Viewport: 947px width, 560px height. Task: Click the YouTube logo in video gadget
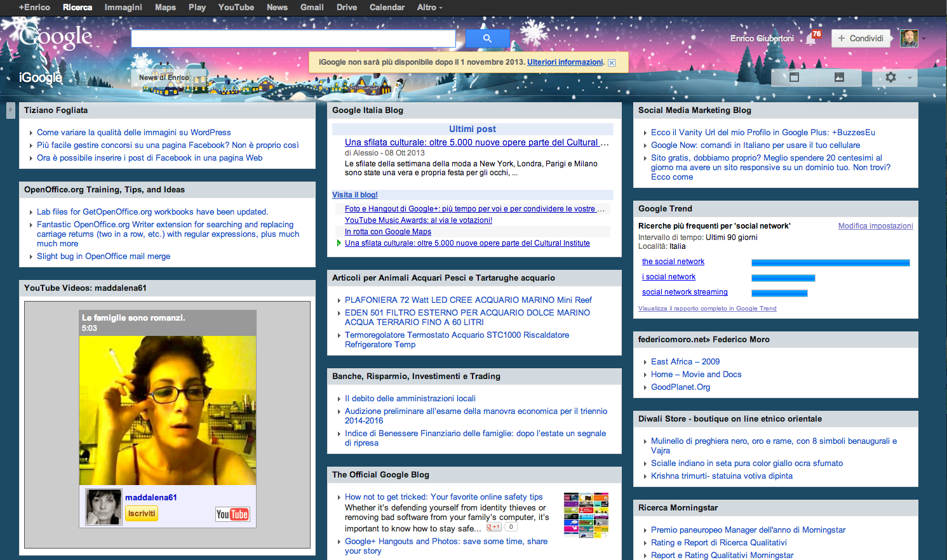click(232, 514)
